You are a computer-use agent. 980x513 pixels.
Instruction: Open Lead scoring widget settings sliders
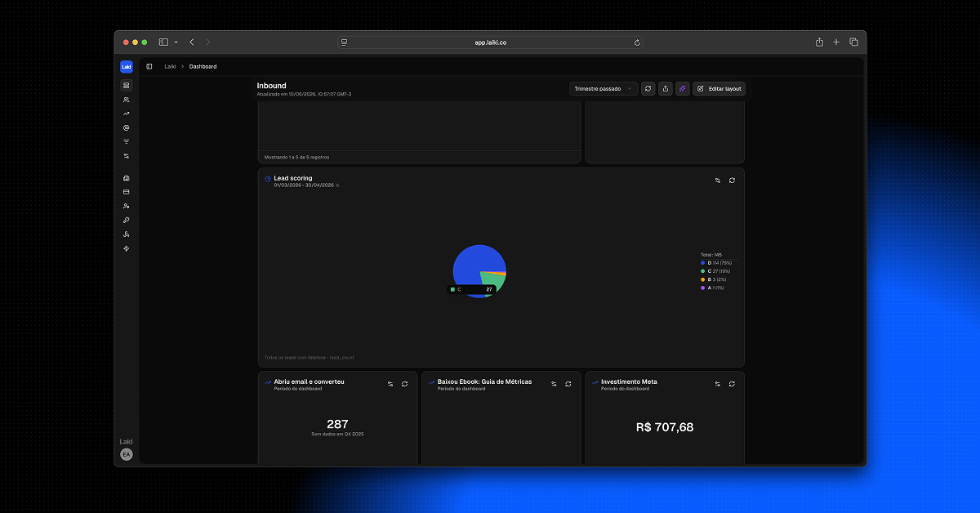coord(718,180)
